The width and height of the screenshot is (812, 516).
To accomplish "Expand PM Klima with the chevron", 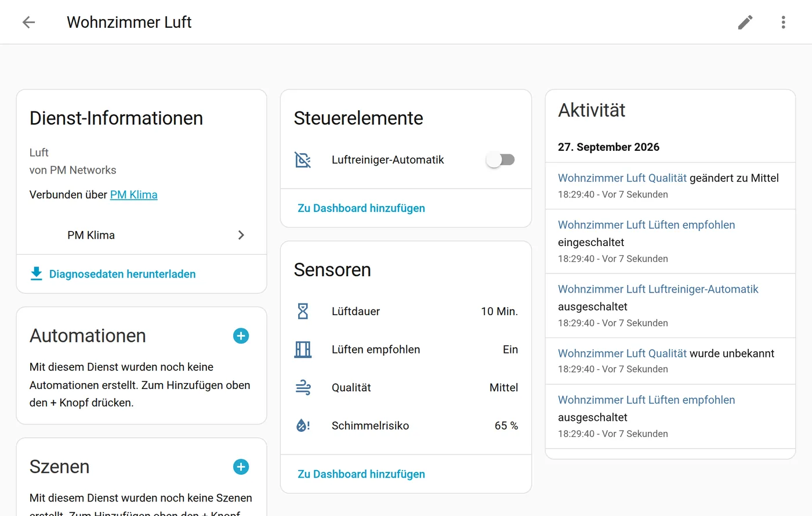I will point(241,235).
